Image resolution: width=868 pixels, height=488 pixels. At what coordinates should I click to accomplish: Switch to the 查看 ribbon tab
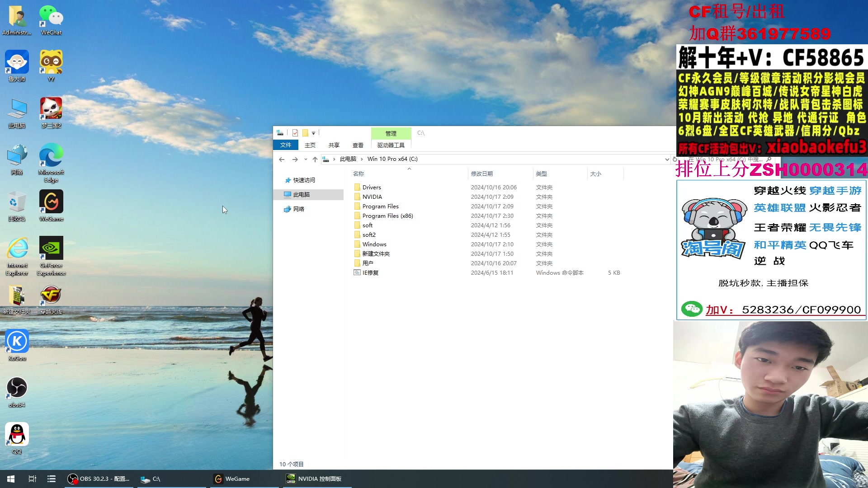(358, 145)
